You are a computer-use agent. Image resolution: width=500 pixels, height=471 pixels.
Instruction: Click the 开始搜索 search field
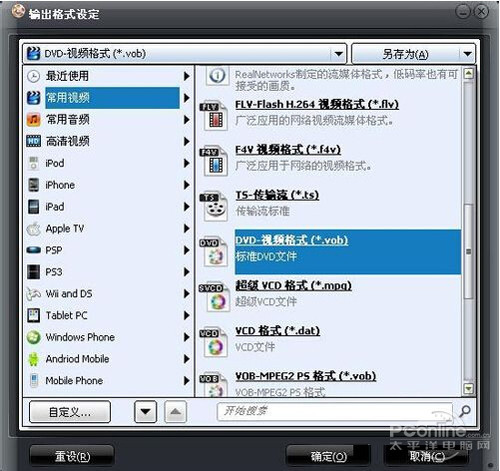click(x=334, y=412)
